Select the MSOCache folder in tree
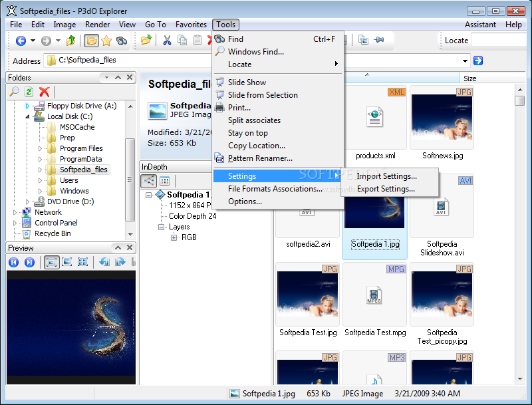532x405 pixels. point(77,127)
